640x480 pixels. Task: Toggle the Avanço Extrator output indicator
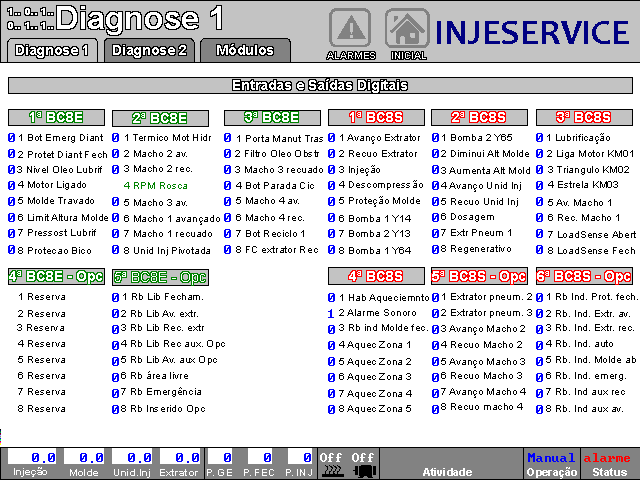coord(332,137)
